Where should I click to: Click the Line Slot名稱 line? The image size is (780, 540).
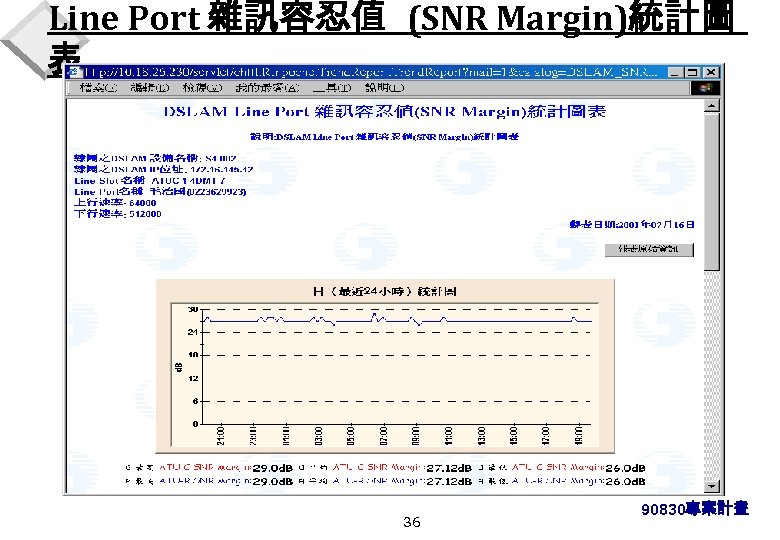tap(150, 180)
